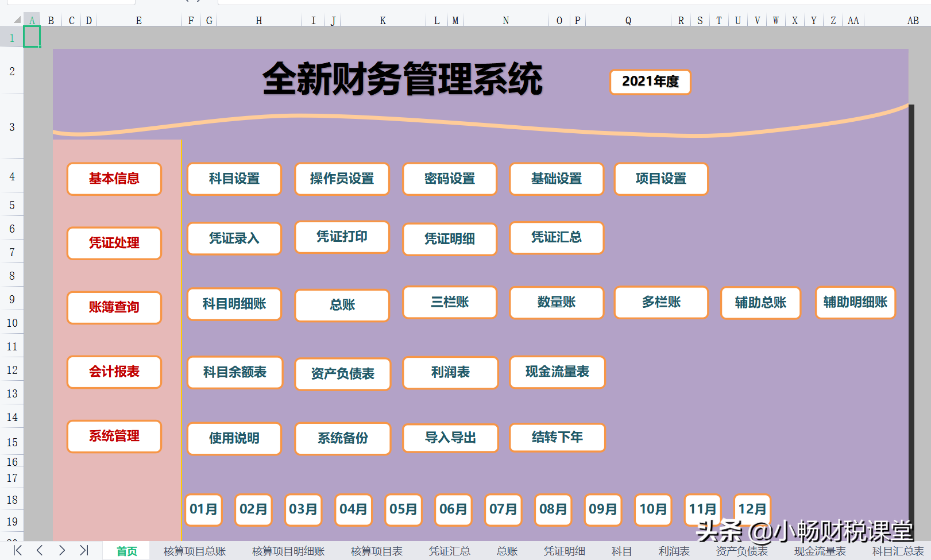The width and height of the screenshot is (931, 560).
Task: Open the 利润表 sheet tab
Action: click(x=675, y=551)
